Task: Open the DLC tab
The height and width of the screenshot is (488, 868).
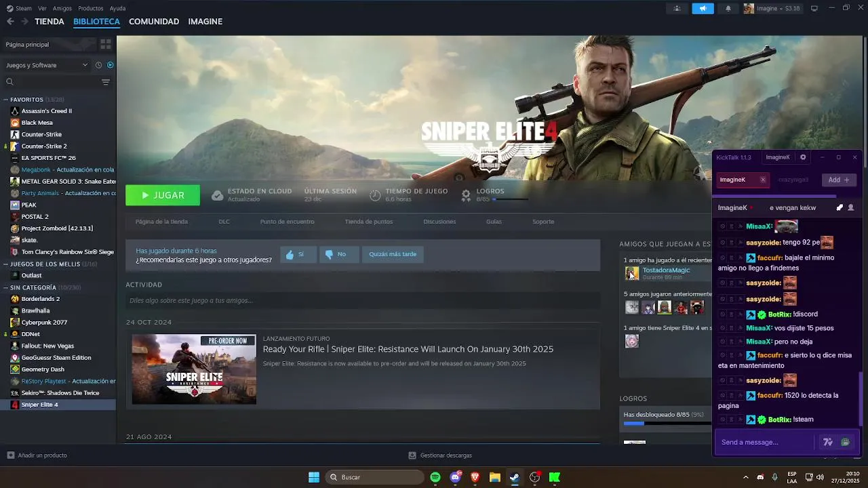Action: [224, 222]
